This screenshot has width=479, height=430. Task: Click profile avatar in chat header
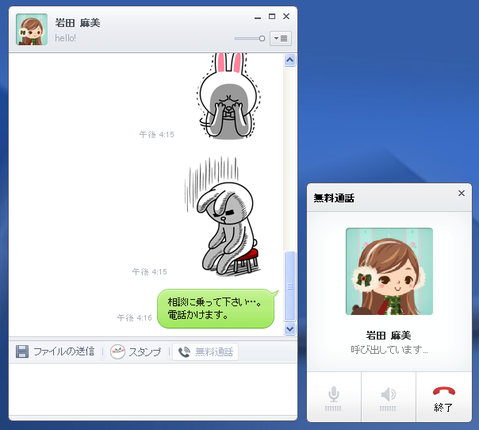click(32, 29)
